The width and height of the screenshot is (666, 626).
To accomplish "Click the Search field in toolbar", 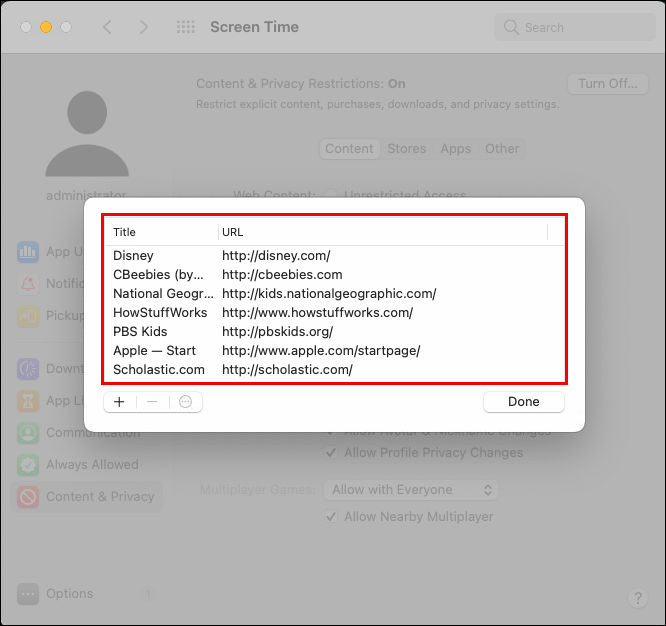I will point(575,27).
